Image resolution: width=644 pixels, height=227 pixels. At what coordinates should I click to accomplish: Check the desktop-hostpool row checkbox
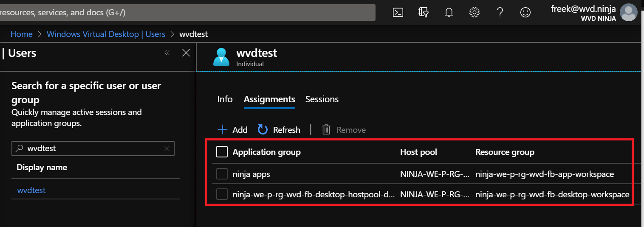[222, 194]
